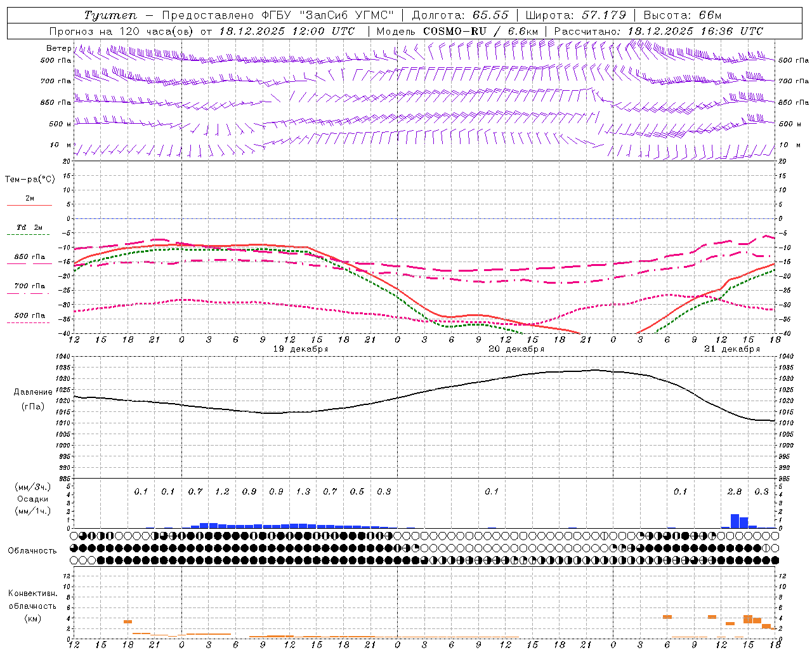Click the "(км)" convective height unit label
The height and width of the screenshot is (650, 812).
32,618
